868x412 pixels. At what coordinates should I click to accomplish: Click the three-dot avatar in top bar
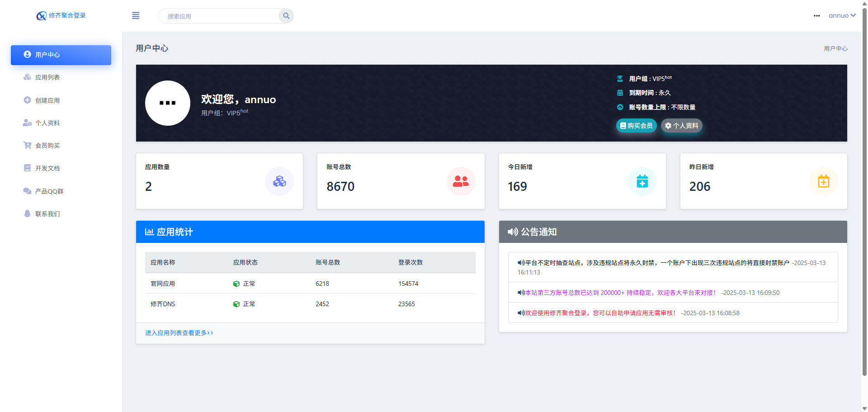pyautogui.click(x=816, y=16)
